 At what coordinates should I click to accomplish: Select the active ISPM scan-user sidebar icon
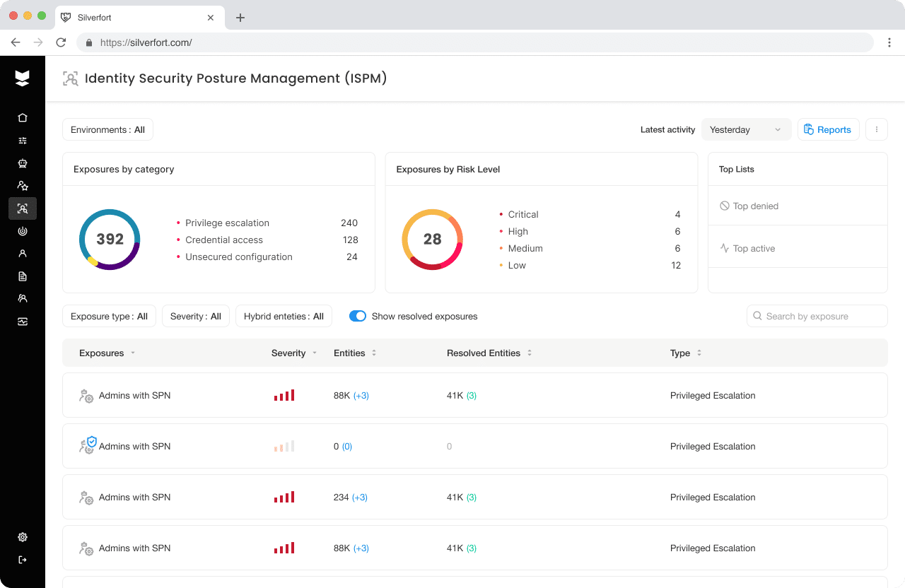[x=23, y=208]
